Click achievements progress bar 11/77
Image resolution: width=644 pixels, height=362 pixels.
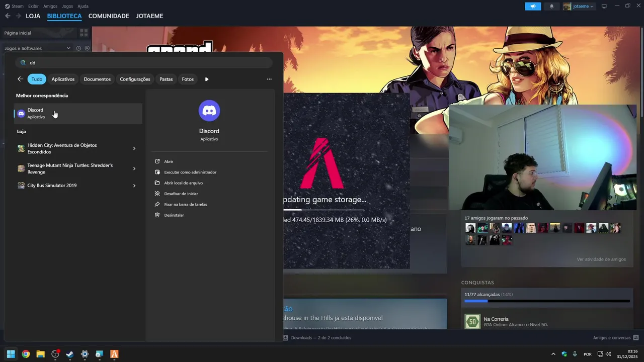[547, 301]
